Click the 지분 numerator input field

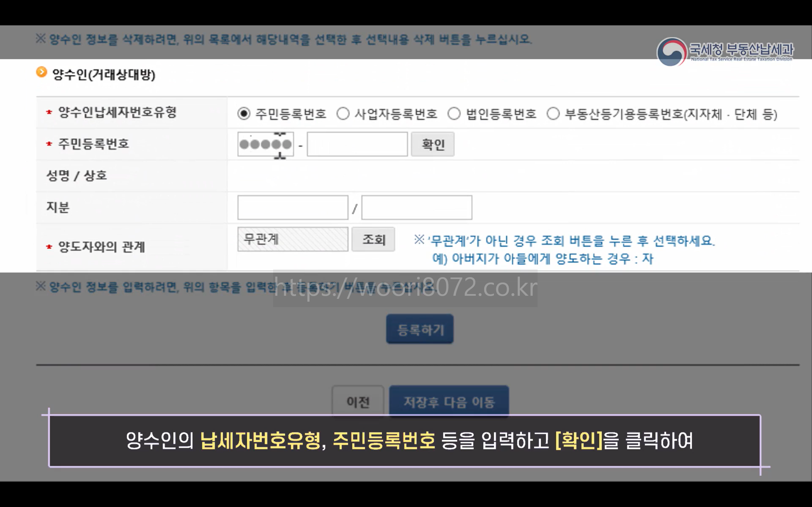click(x=293, y=208)
